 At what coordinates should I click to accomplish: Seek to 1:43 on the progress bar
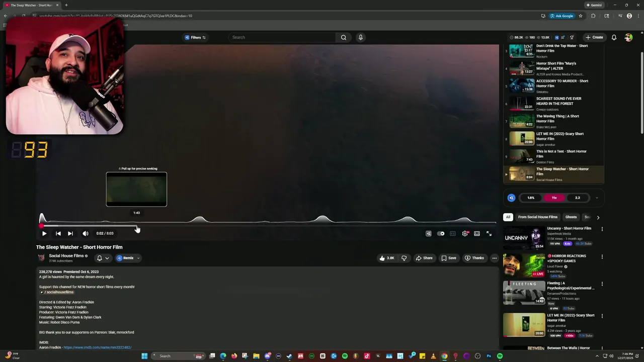(x=136, y=226)
